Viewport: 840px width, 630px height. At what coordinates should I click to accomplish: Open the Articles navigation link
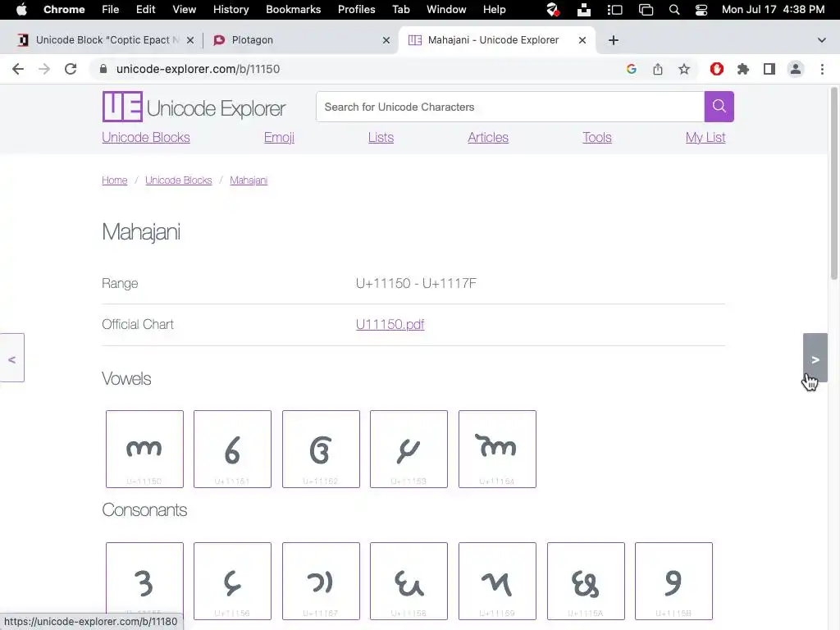point(488,138)
